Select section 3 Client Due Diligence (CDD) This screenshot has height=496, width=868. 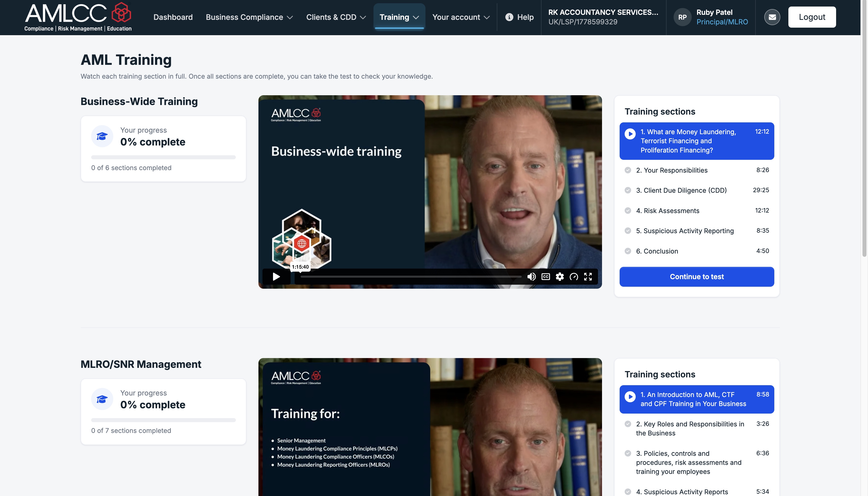click(696, 190)
